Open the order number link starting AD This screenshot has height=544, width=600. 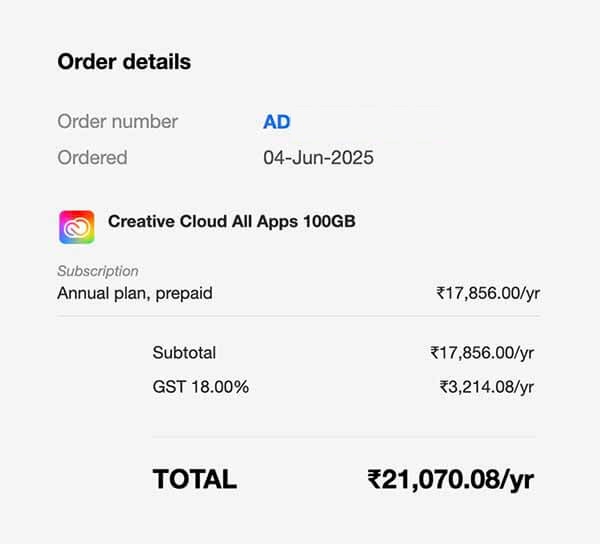[x=276, y=122]
